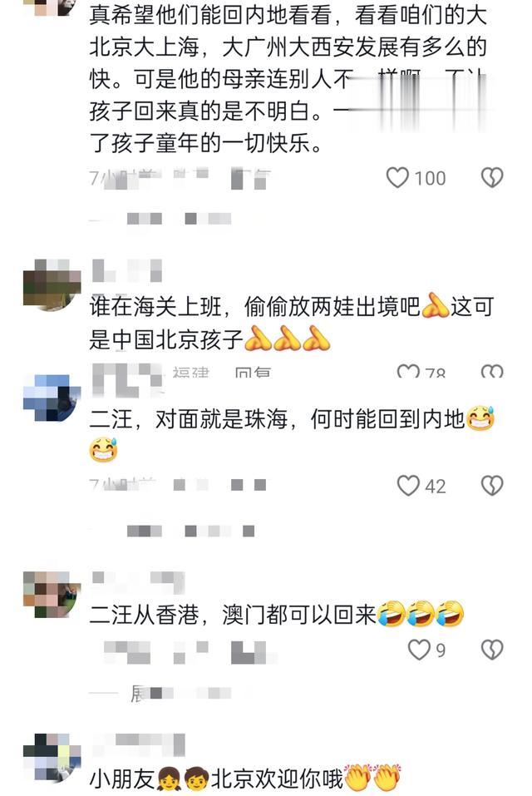
Task: Expand replies under the 珠海 comment
Action: tap(172, 531)
